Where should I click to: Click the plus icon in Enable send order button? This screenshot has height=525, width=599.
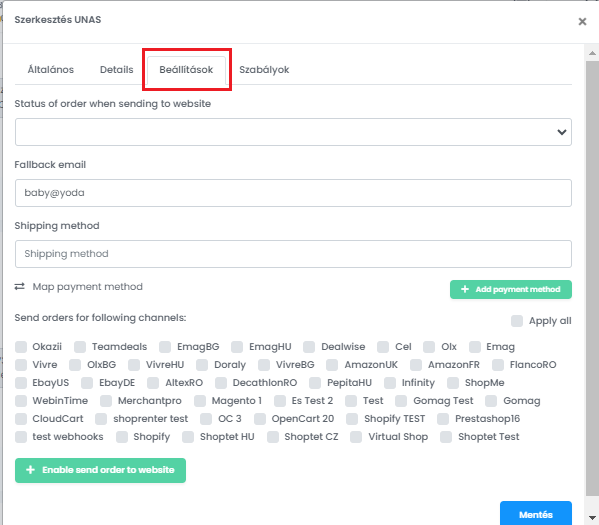(x=30, y=470)
